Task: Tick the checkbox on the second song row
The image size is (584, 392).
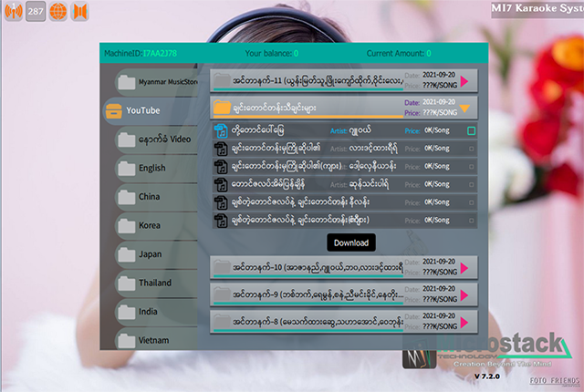Action: click(x=471, y=149)
